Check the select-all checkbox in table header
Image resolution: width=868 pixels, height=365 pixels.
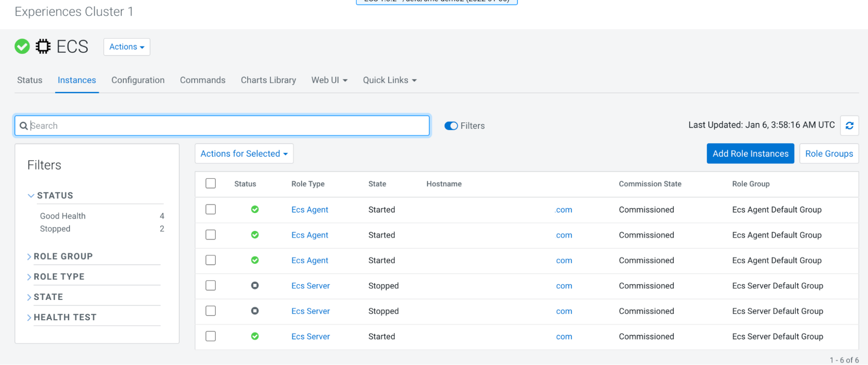[211, 184]
